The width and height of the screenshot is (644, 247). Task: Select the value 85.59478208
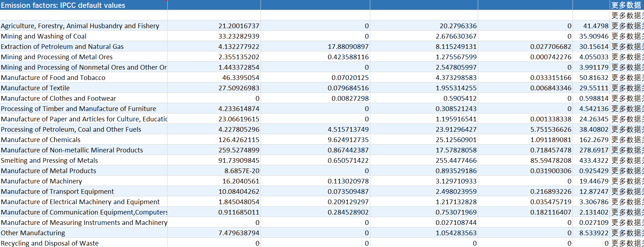pos(525,160)
